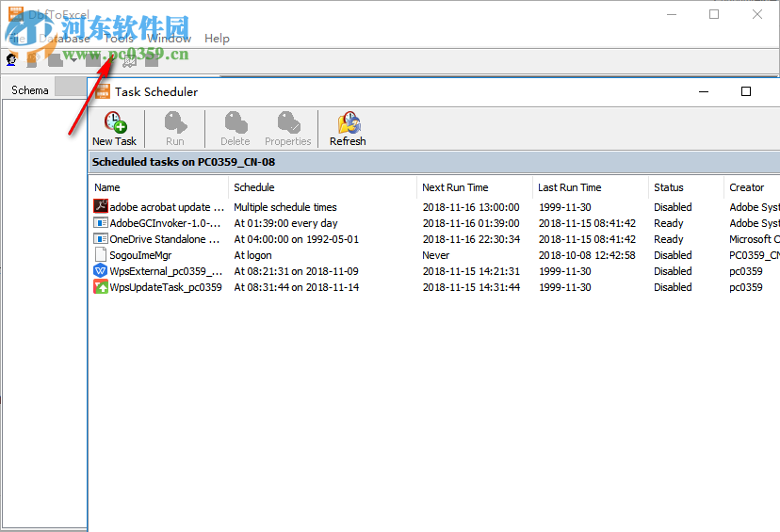Open the Window menu
Image resolution: width=780 pixels, height=532 pixels.
[x=170, y=39]
